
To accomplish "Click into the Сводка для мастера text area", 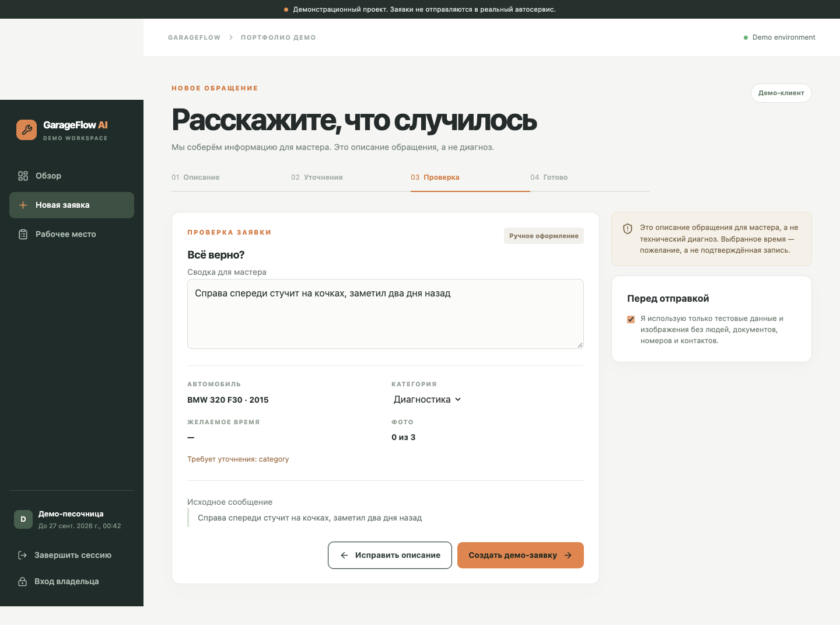I will coord(386,314).
